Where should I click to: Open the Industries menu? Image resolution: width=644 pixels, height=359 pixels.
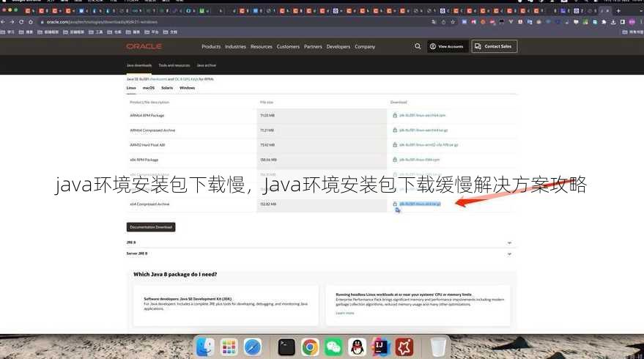pos(235,47)
